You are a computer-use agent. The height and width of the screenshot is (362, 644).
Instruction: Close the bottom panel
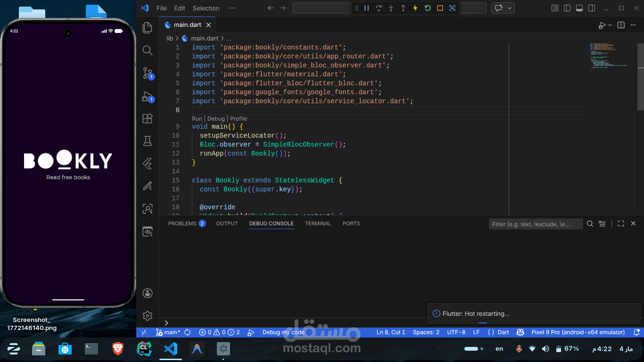pyautogui.click(x=633, y=223)
